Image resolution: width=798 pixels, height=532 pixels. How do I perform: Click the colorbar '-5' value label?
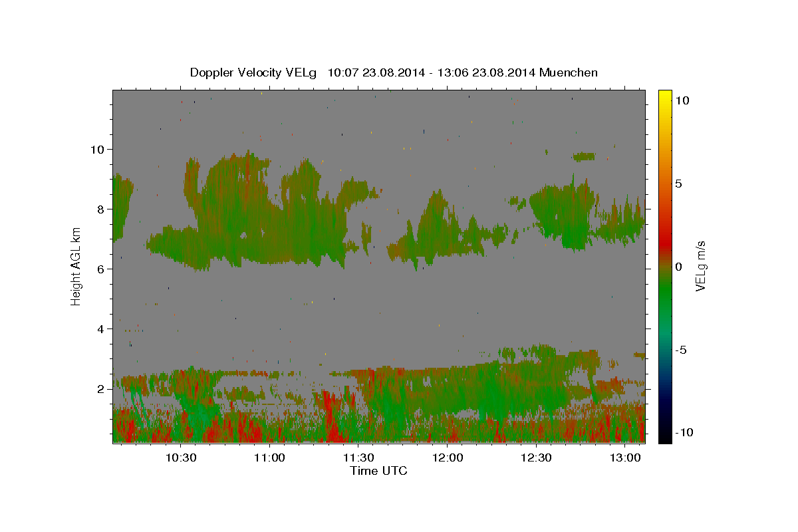(681, 350)
